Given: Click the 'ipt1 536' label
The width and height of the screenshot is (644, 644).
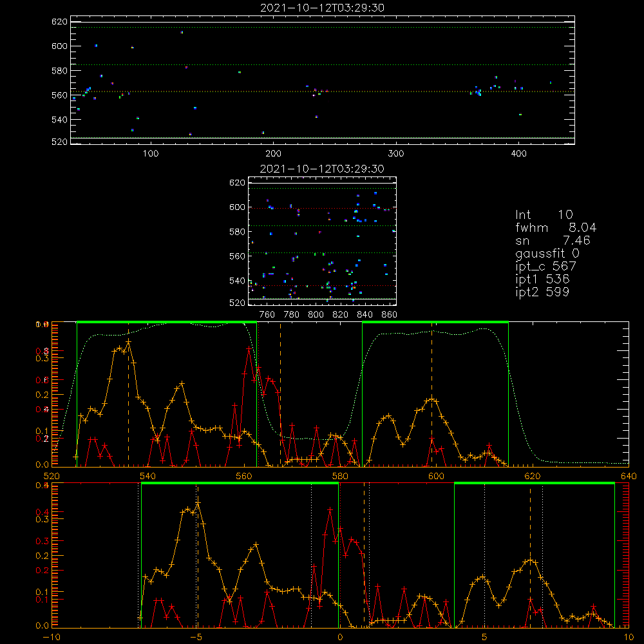Looking at the screenshot, I should (542, 279).
